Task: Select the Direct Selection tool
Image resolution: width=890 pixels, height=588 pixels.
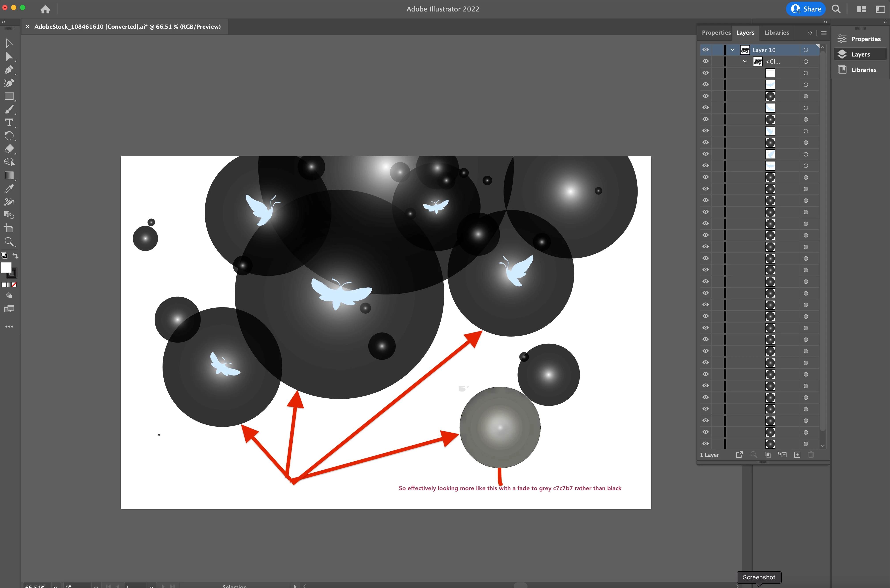Action: [x=9, y=57]
